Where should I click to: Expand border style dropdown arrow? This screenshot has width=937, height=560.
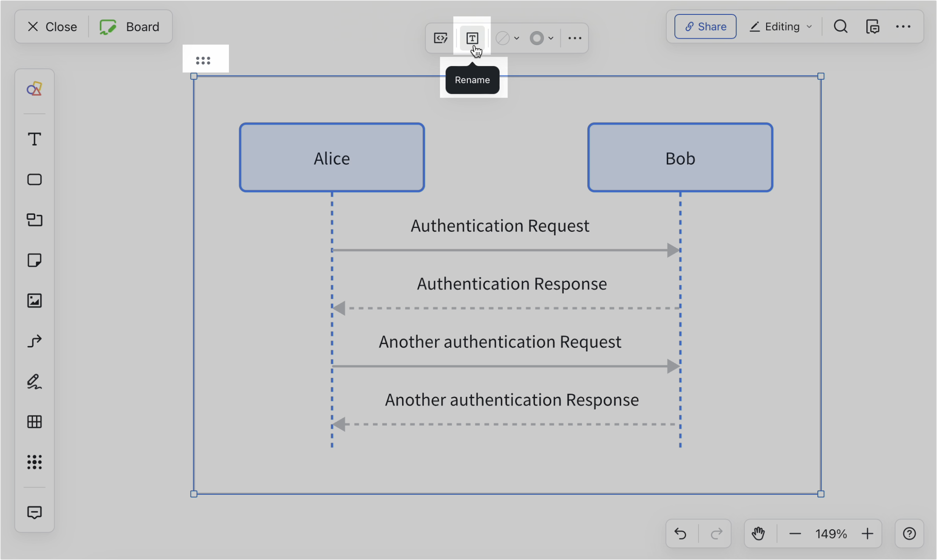pos(551,38)
